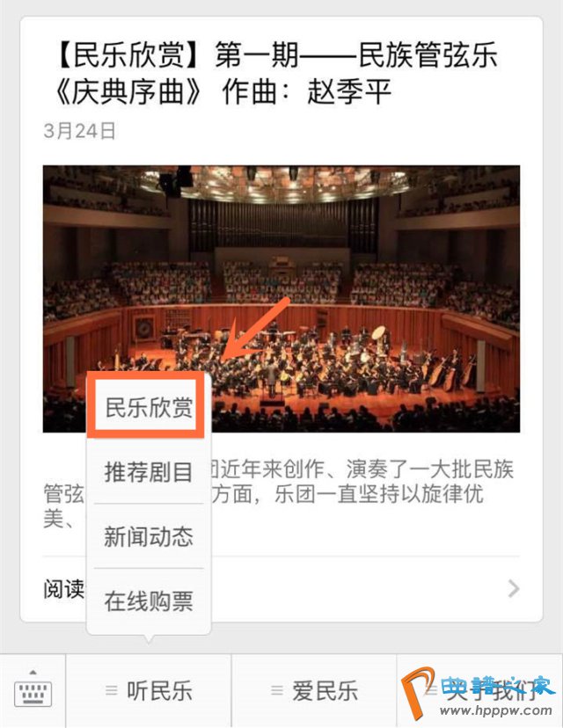Viewport: 563px width, 728px height.
Task: Switch to keyboard input mode icon
Action: pos(33,690)
